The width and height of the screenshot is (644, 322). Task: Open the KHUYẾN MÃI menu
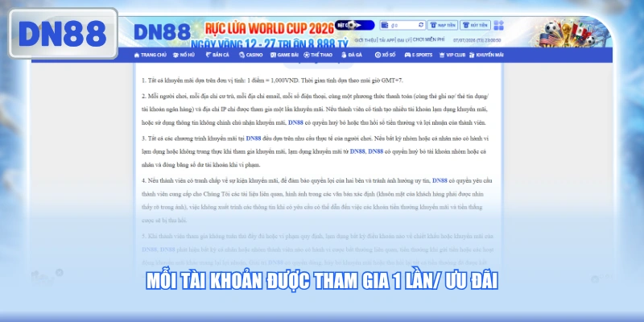486,55
